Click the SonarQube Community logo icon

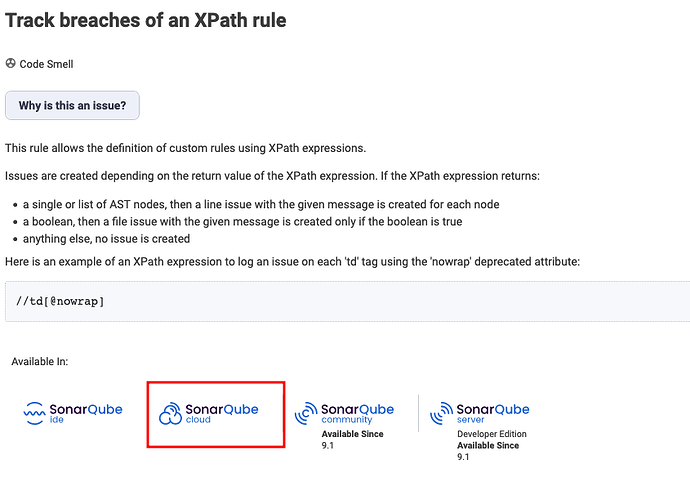[x=305, y=413]
